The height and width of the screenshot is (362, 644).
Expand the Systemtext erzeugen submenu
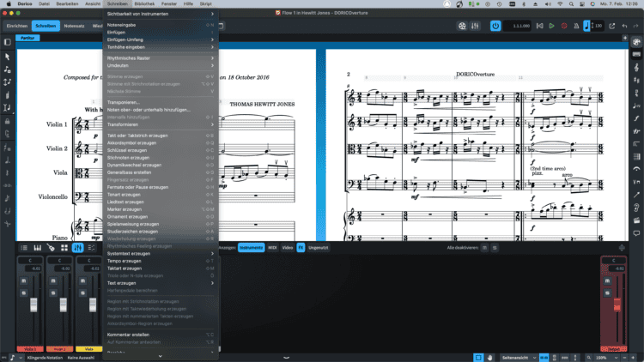point(161,254)
